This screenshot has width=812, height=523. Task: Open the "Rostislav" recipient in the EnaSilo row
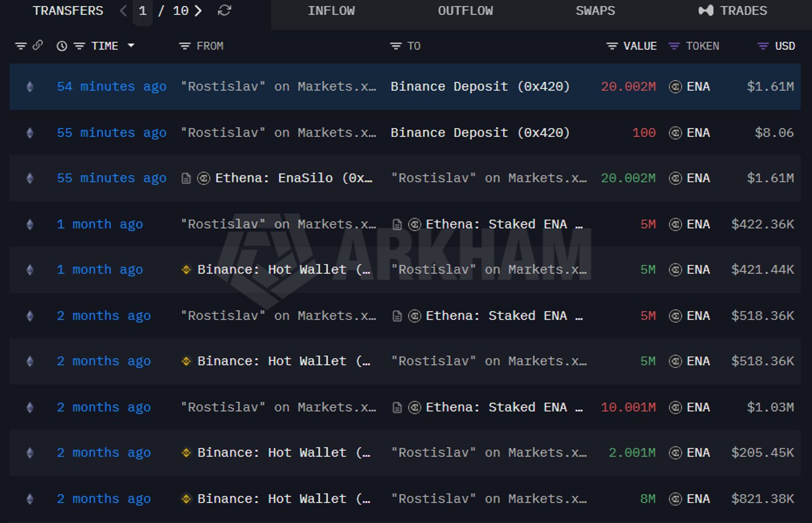tap(489, 178)
